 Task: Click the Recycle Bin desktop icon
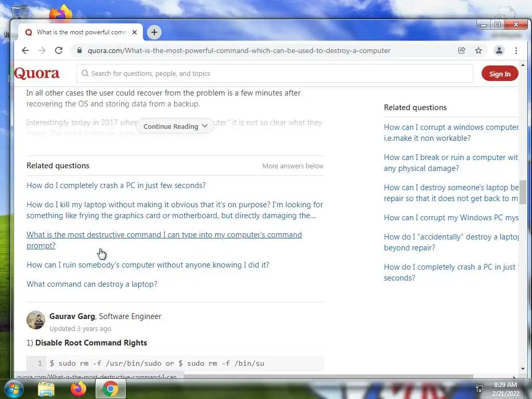20,10
